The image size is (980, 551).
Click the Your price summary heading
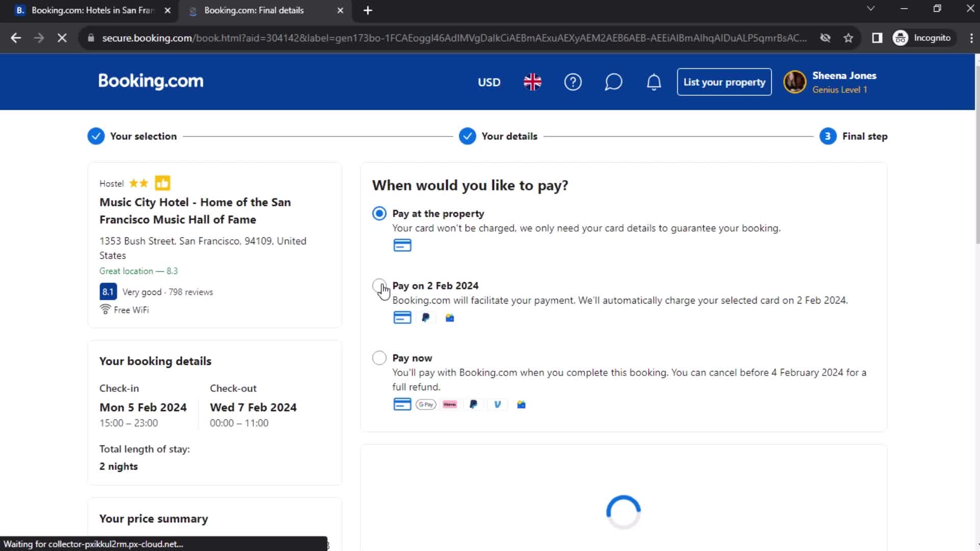pyautogui.click(x=154, y=518)
